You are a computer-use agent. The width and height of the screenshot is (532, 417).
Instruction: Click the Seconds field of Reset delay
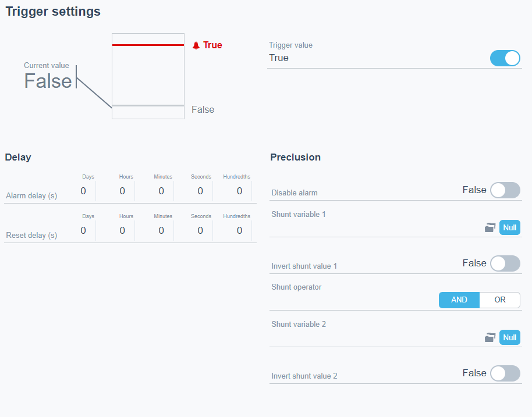(x=200, y=230)
